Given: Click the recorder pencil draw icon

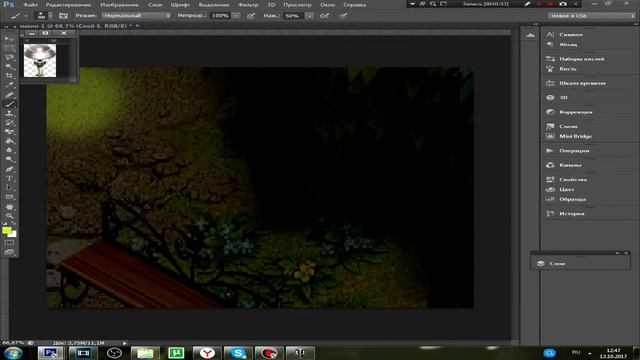Looking at the screenshot, I should (528, 4).
